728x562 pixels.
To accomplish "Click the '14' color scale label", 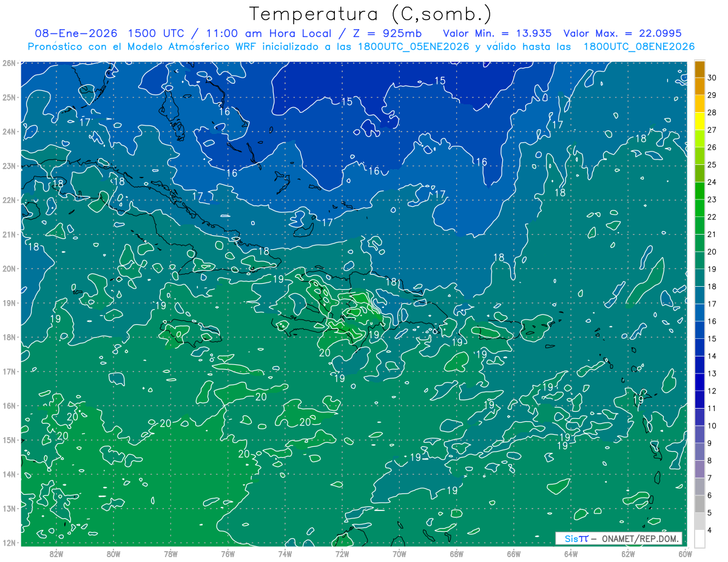I will click(x=712, y=356).
